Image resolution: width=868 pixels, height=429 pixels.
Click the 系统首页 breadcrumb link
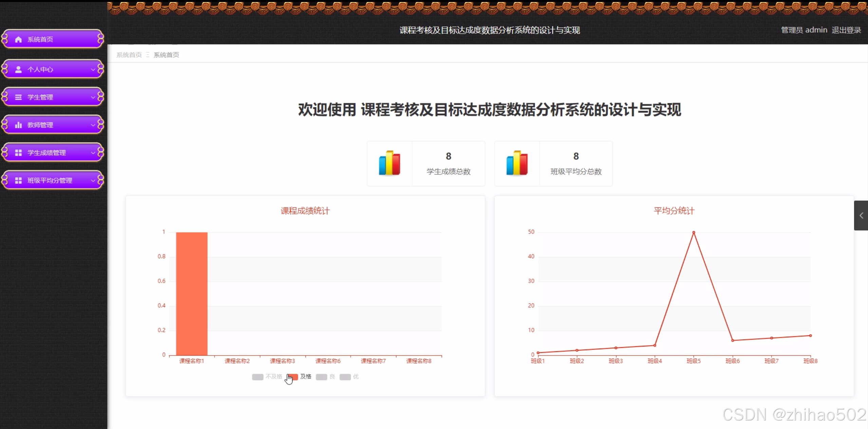[x=129, y=55]
